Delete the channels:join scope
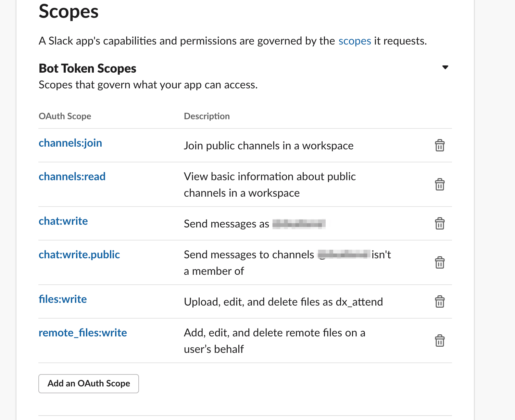The width and height of the screenshot is (515, 420). [440, 145]
